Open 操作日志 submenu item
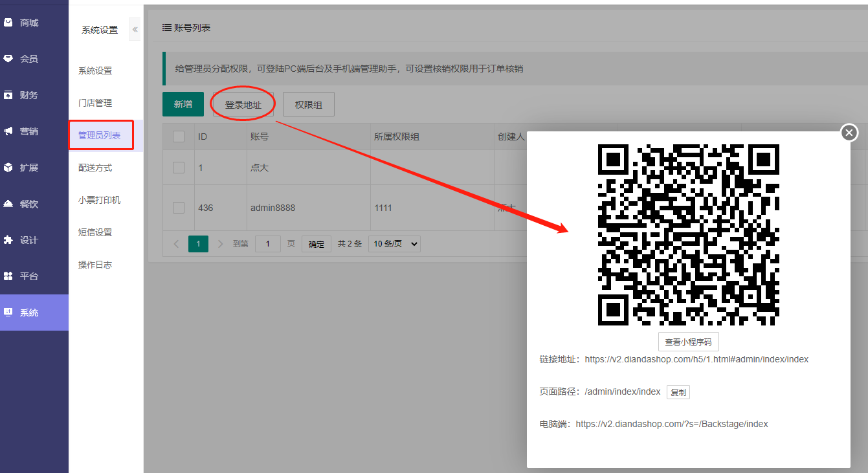 [x=95, y=265]
